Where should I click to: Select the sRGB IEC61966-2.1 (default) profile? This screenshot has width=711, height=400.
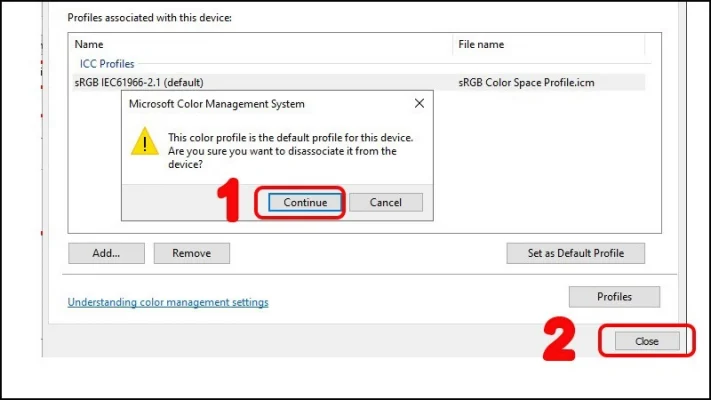146,82
